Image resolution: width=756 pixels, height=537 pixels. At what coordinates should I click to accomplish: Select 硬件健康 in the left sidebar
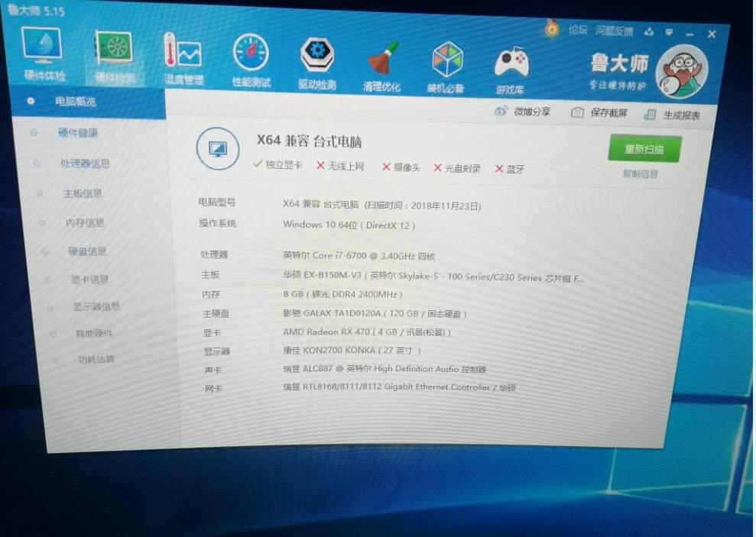[x=78, y=133]
